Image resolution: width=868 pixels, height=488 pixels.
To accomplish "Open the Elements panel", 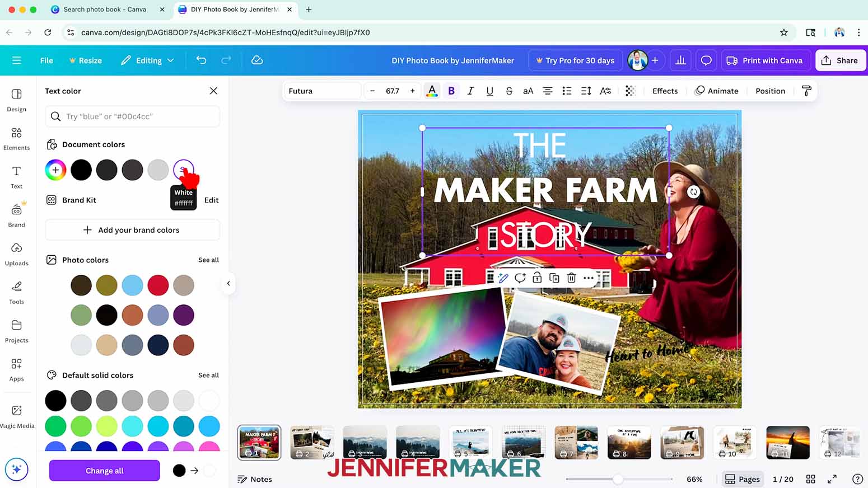I will click(17, 138).
